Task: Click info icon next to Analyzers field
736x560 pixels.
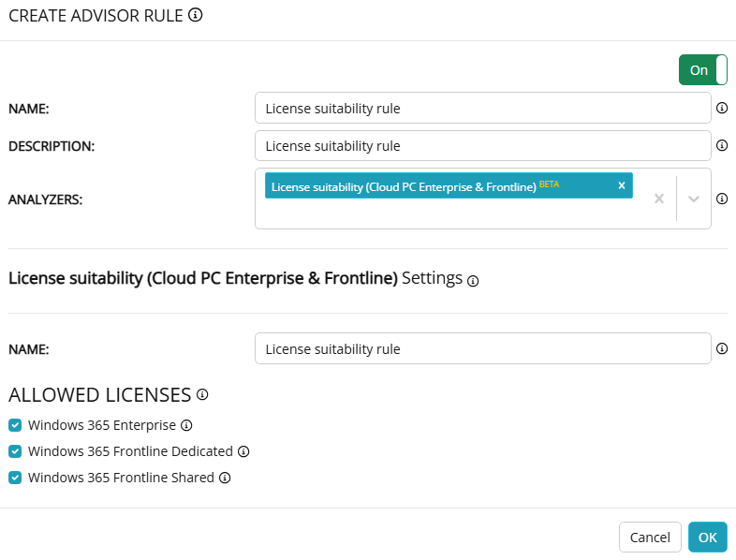Action: click(722, 199)
